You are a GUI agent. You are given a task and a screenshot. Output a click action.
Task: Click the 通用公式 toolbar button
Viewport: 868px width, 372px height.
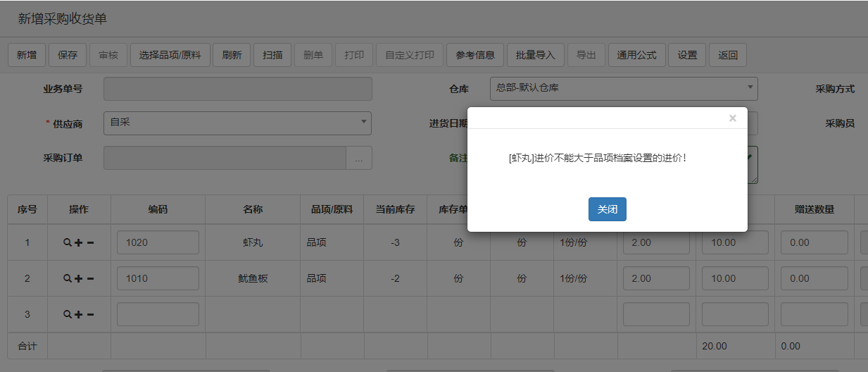(x=636, y=55)
